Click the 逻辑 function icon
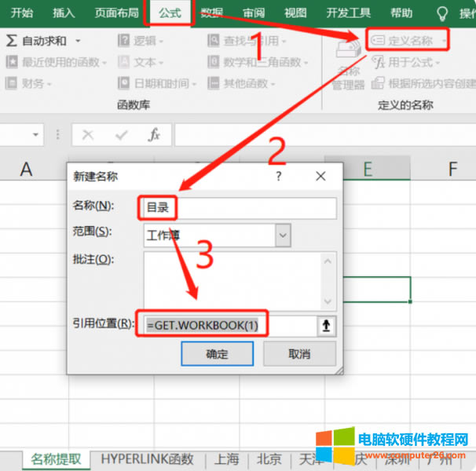476x471 pixels. coord(123,41)
